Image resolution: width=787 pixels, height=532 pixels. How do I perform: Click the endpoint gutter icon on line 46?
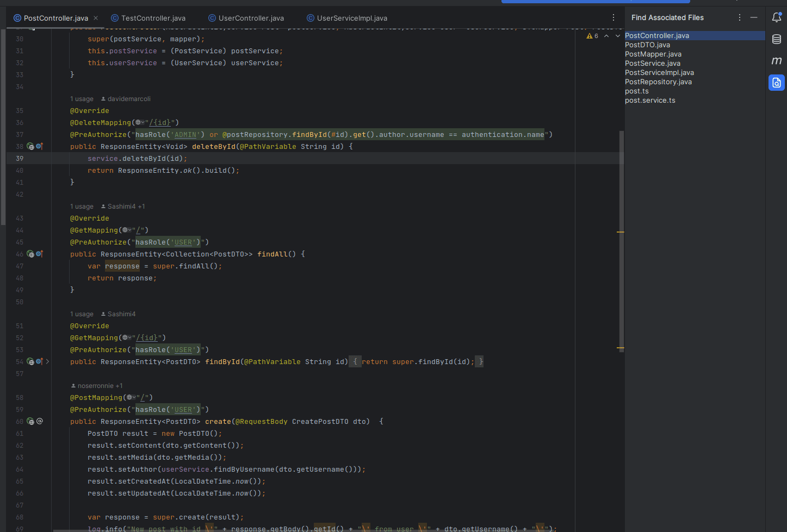coord(31,254)
